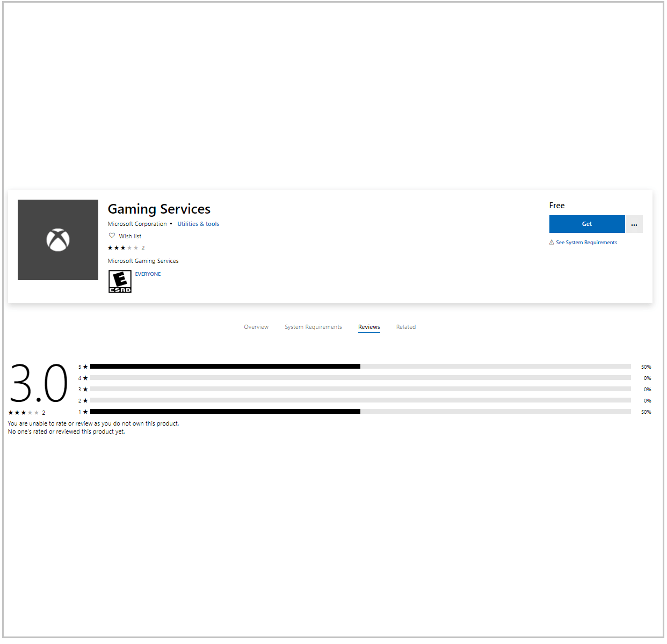The width and height of the screenshot is (667, 644).
Task: Click the Microsoft Corporation publisher name
Action: (x=137, y=224)
